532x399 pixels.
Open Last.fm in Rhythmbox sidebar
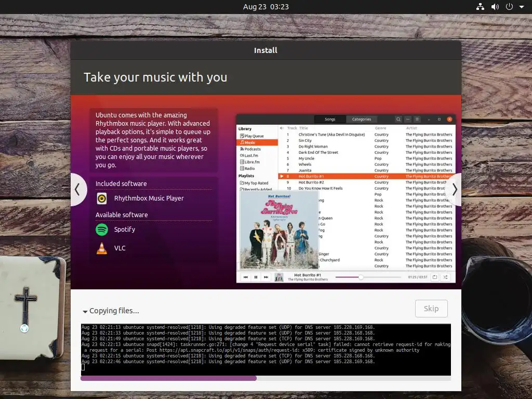coord(249,155)
